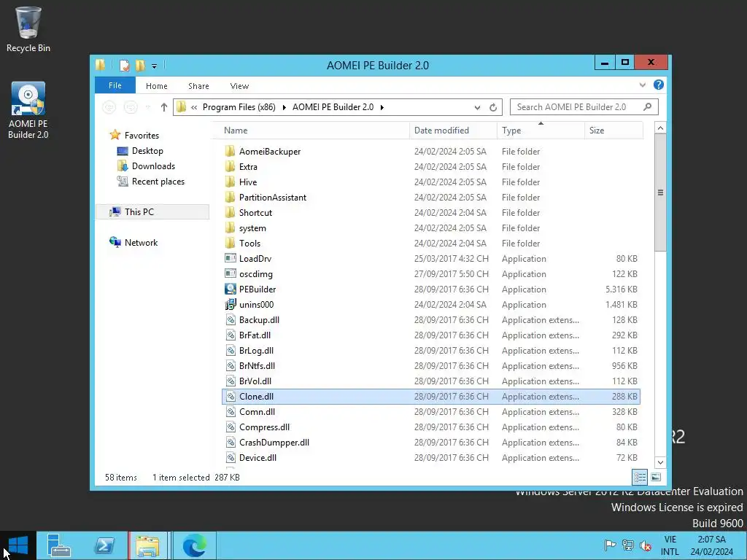The height and width of the screenshot is (560, 747).
Task: Click the Forward navigation arrow
Action: (x=131, y=108)
